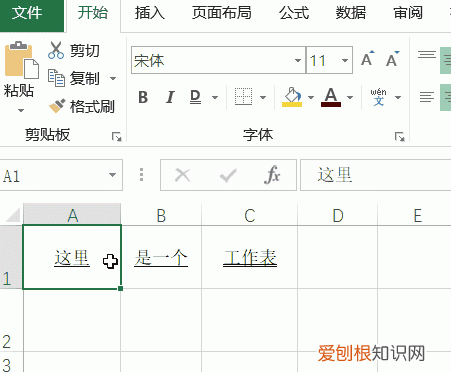Increase font size with larger A icon
451x372 pixels.
[368, 59]
